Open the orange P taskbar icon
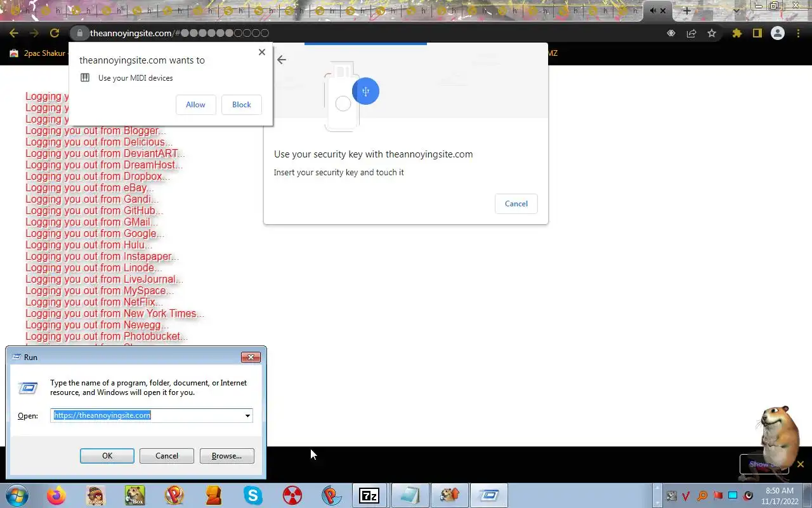 pos(174,495)
